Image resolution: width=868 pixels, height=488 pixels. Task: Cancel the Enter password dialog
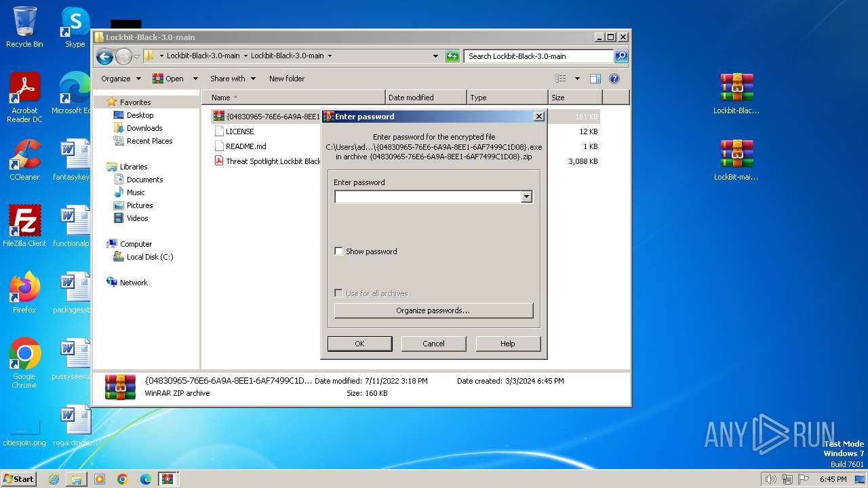[433, 344]
